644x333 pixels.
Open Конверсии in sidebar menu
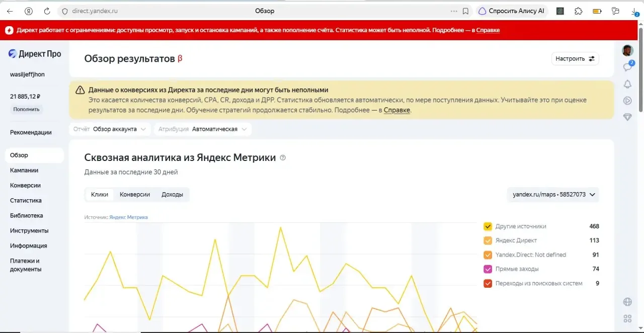[25, 186]
